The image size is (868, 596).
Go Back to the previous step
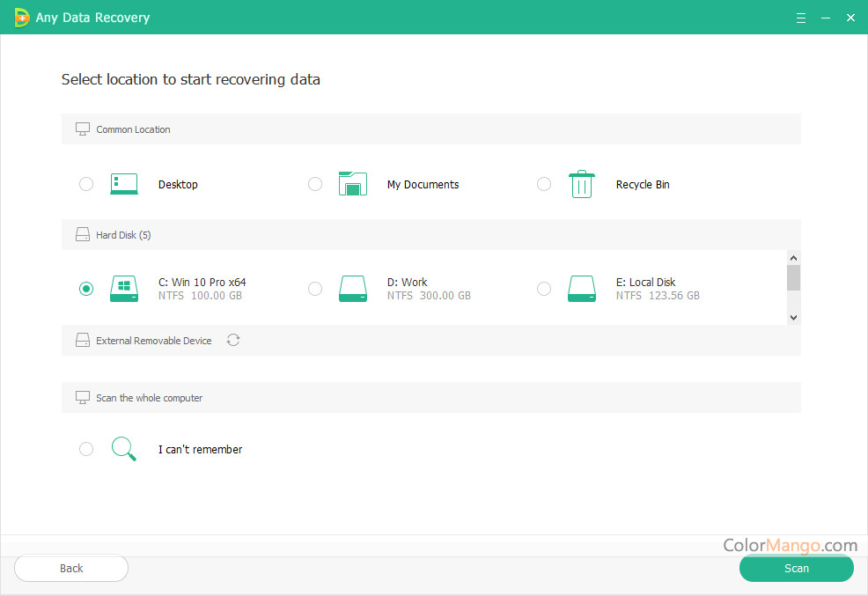pos(71,568)
